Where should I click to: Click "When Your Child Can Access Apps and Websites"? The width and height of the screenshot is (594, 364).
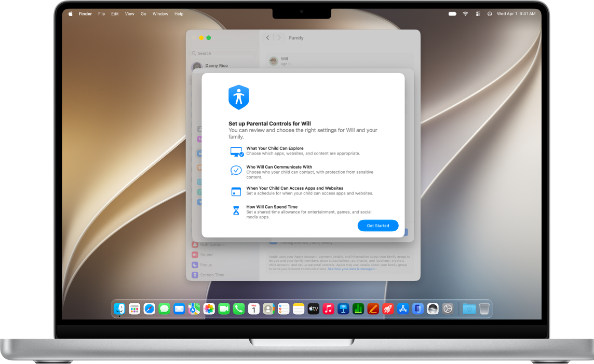point(295,188)
